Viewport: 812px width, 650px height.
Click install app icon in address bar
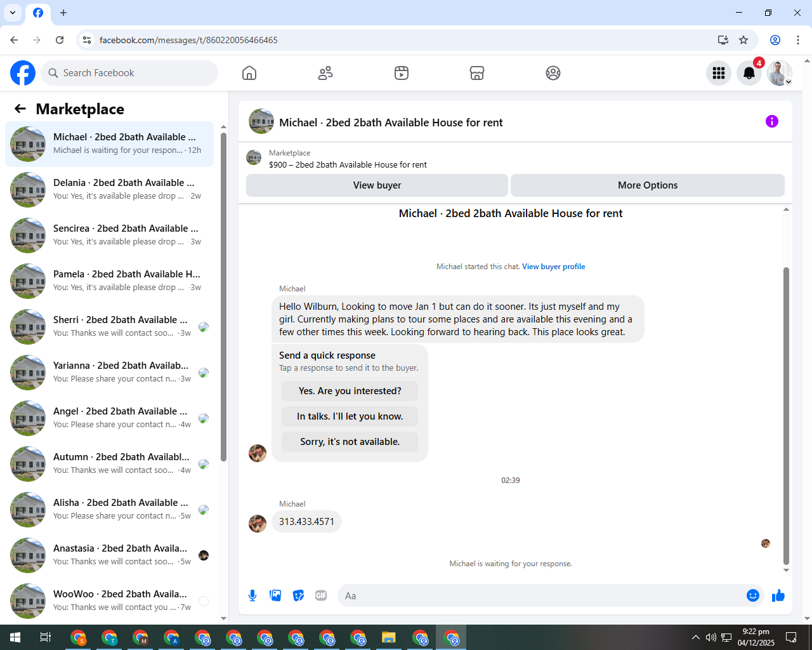point(723,40)
